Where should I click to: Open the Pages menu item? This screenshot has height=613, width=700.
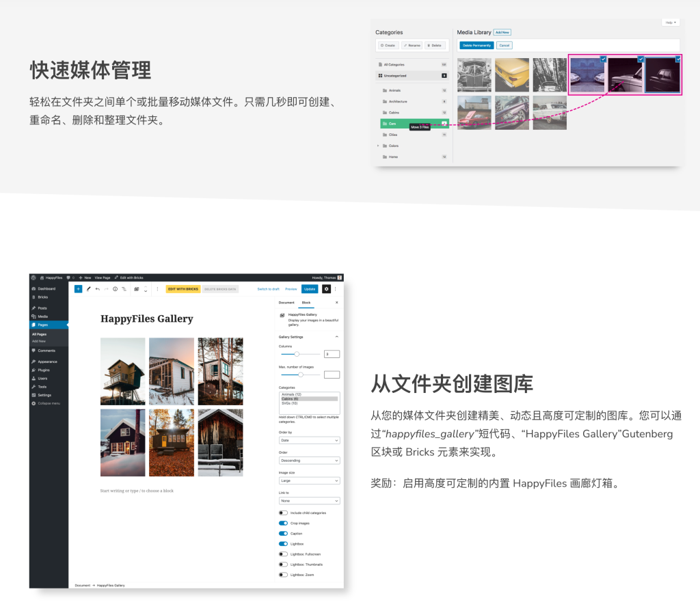pos(49,325)
